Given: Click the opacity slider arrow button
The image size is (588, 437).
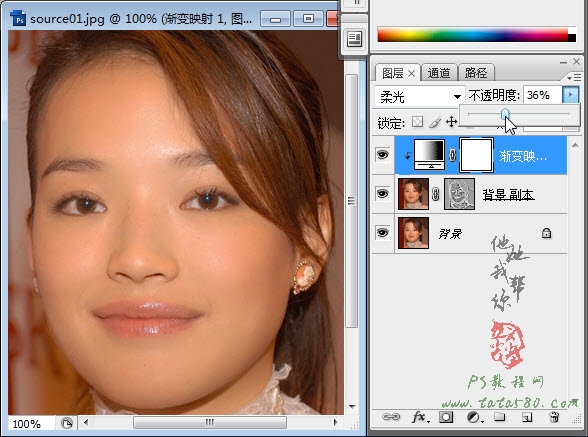Looking at the screenshot, I should [x=570, y=95].
